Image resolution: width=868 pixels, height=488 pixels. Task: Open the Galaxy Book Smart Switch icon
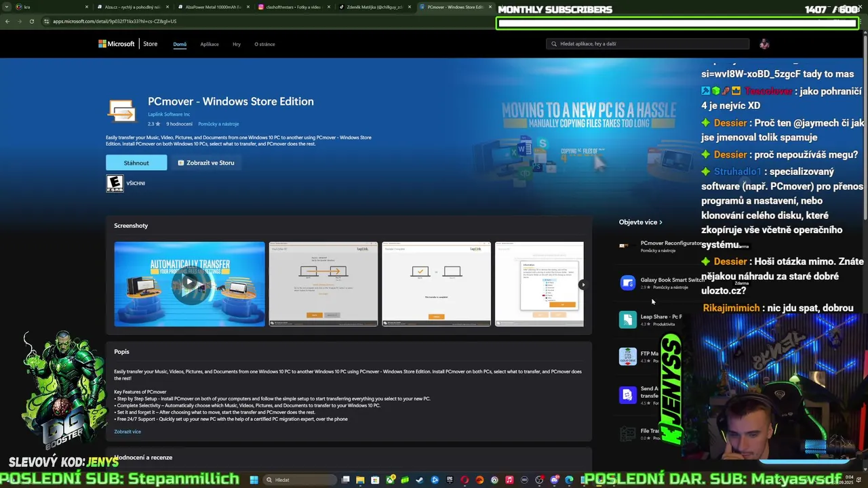pyautogui.click(x=628, y=283)
